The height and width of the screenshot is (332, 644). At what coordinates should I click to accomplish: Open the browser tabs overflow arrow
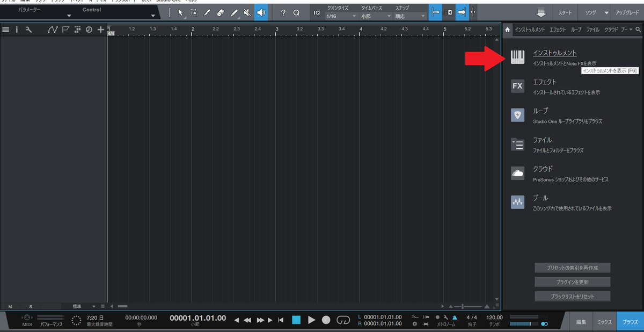pyautogui.click(x=631, y=30)
